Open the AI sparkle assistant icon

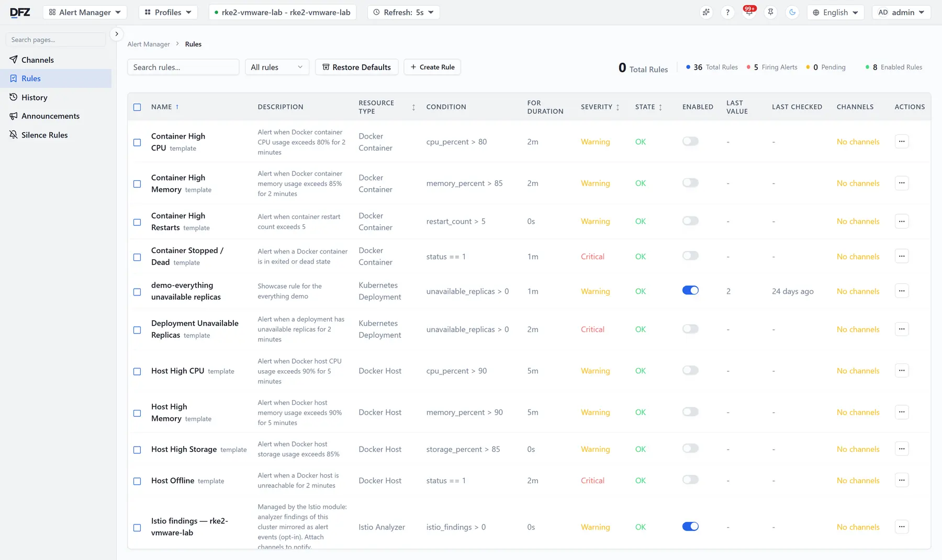(x=706, y=12)
